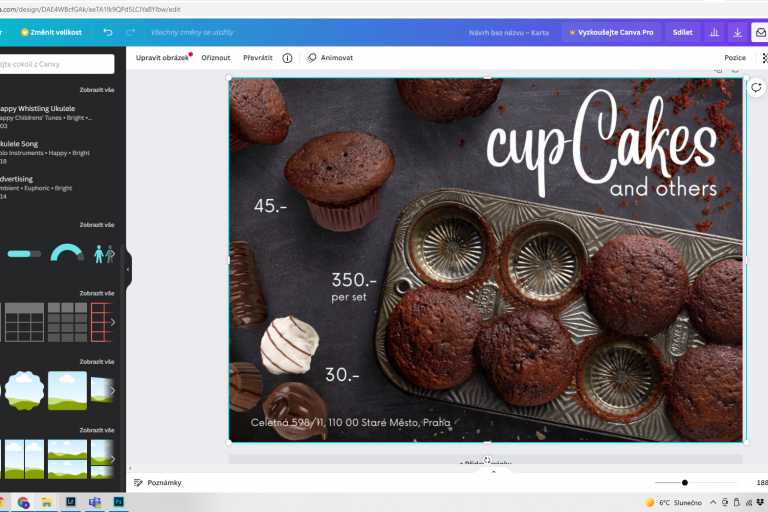Add the square landscape frame
This screenshot has width=768, height=512.
[x=68, y=390]
